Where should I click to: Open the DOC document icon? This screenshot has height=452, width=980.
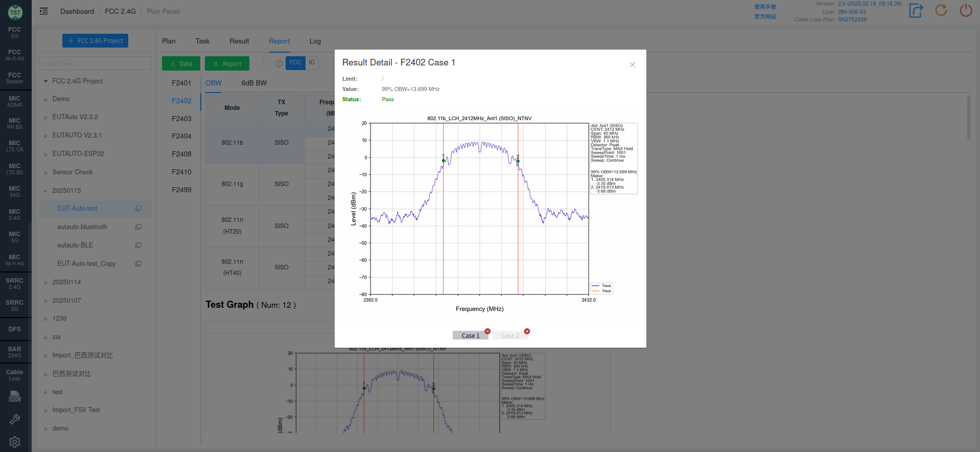15,397
